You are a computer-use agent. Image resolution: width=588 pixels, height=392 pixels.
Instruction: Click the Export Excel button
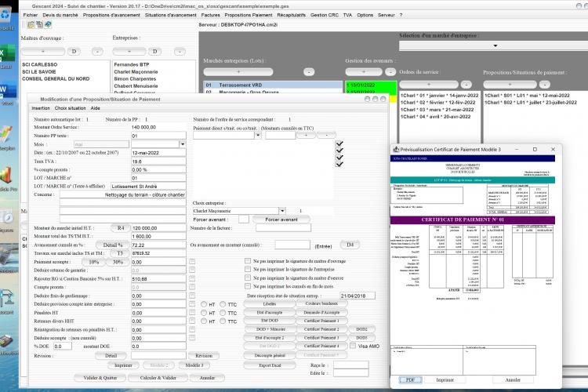(270, 365)
